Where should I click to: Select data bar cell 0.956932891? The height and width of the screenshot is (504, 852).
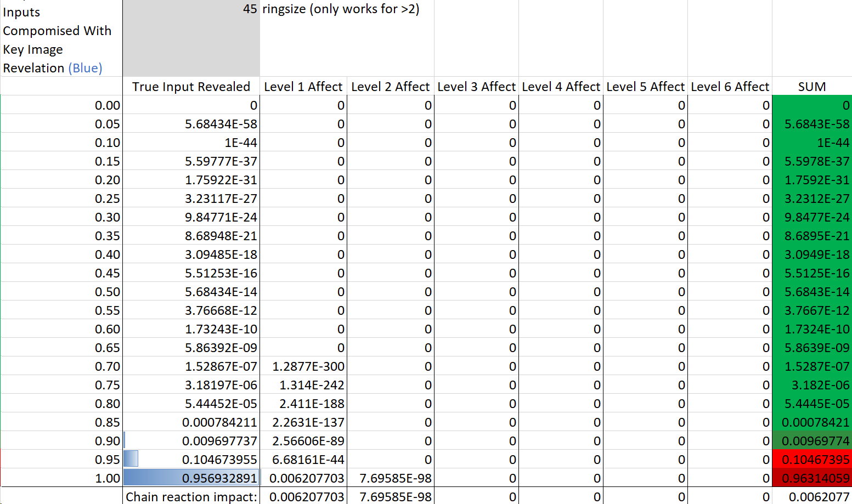[x=191, y=478]
